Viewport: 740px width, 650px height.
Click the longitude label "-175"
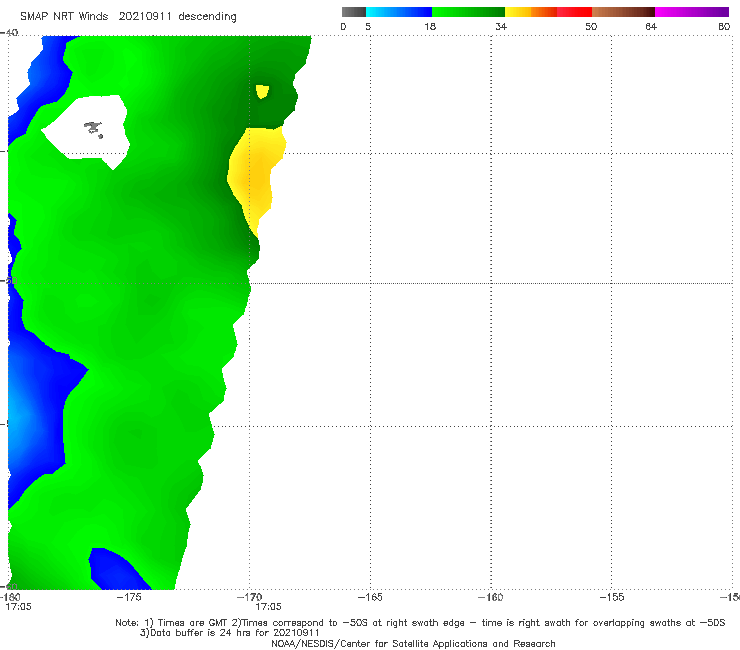point(129,597)
